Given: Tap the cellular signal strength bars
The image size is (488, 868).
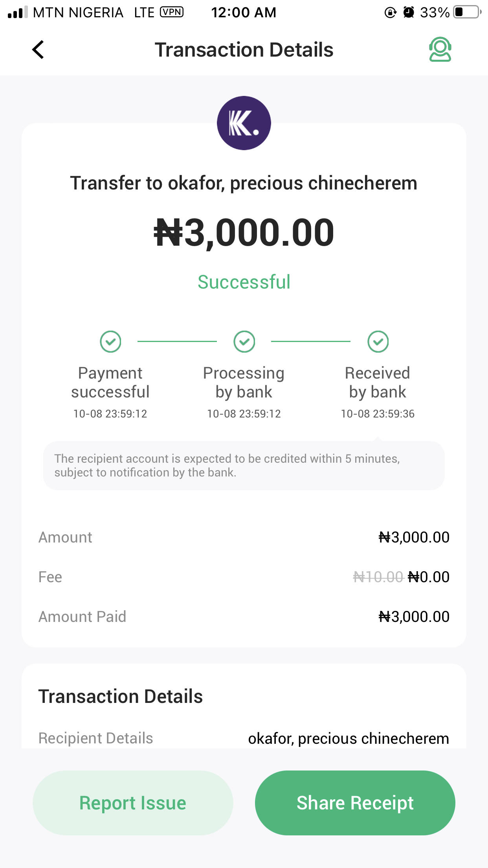Looking at the screenshot, I should 18,12.
